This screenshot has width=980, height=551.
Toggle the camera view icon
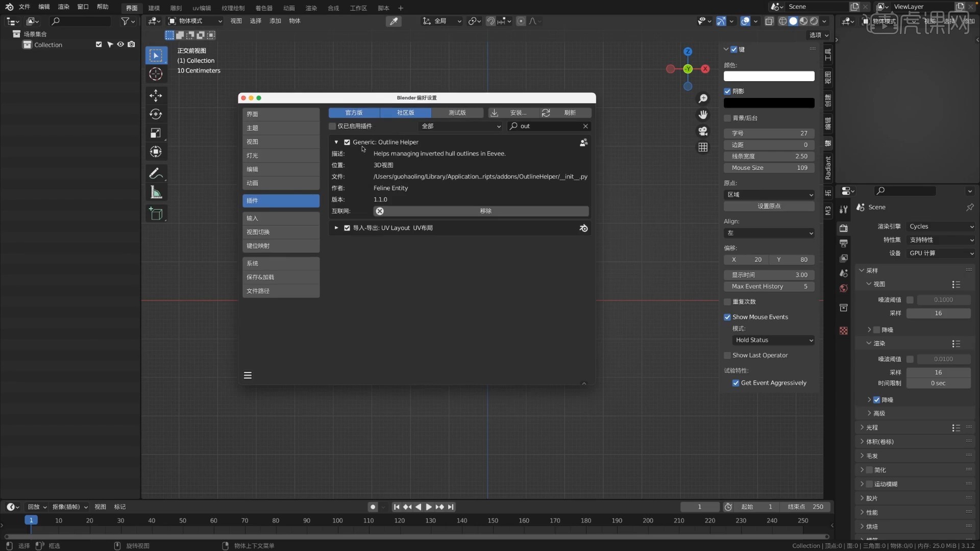(x=703, y=131)
